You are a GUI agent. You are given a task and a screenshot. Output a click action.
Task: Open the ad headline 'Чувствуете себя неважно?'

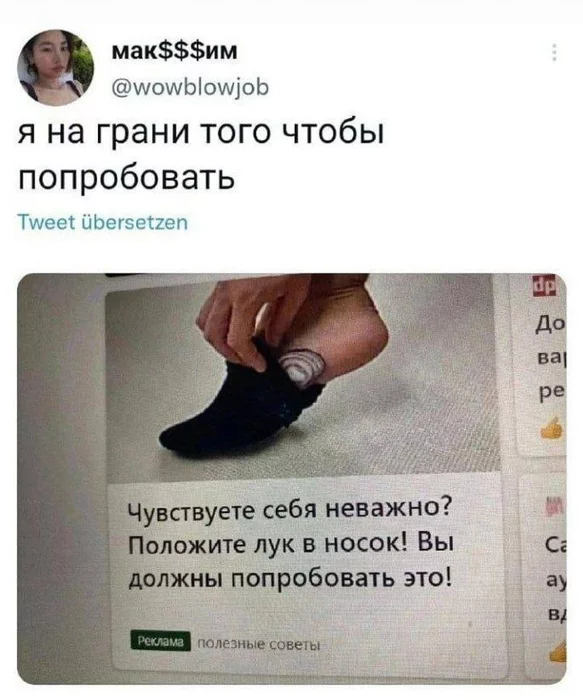[x=290, y=509]
